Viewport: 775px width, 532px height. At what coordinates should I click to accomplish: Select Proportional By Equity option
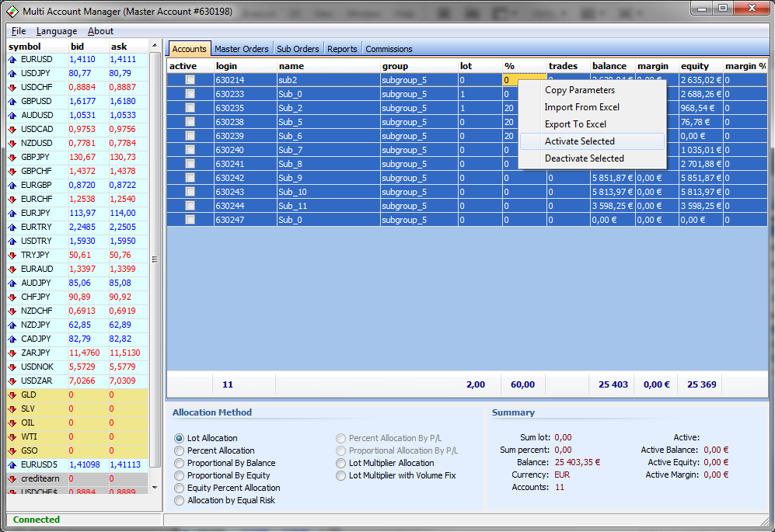[x=179, y=475]
